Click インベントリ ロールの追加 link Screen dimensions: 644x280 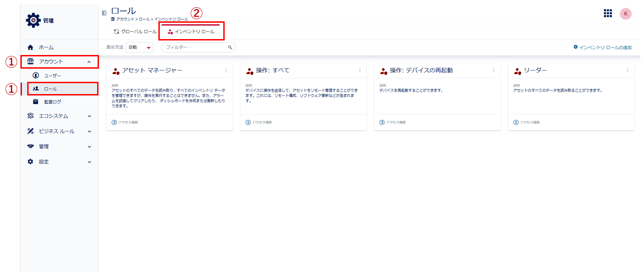(602, 47)
